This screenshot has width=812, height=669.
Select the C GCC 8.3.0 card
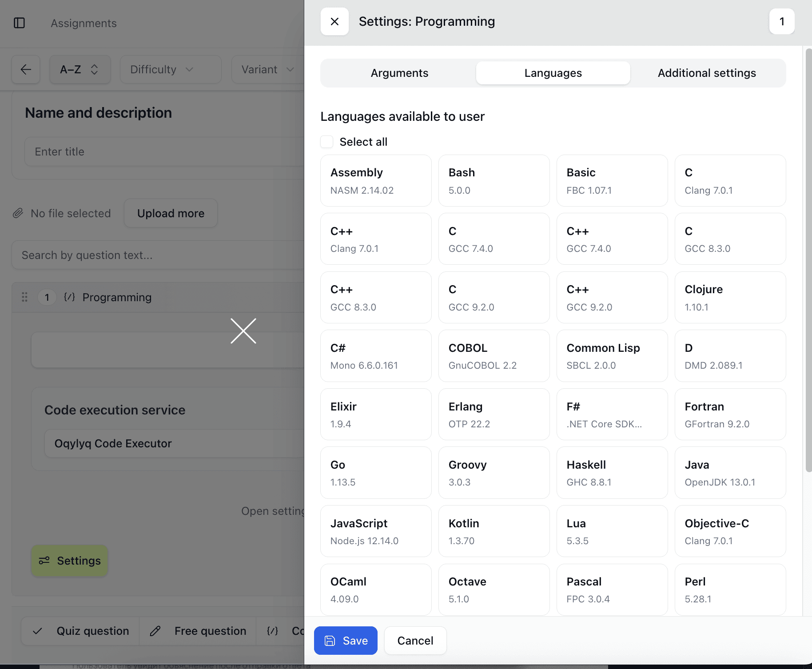[730, 239]
